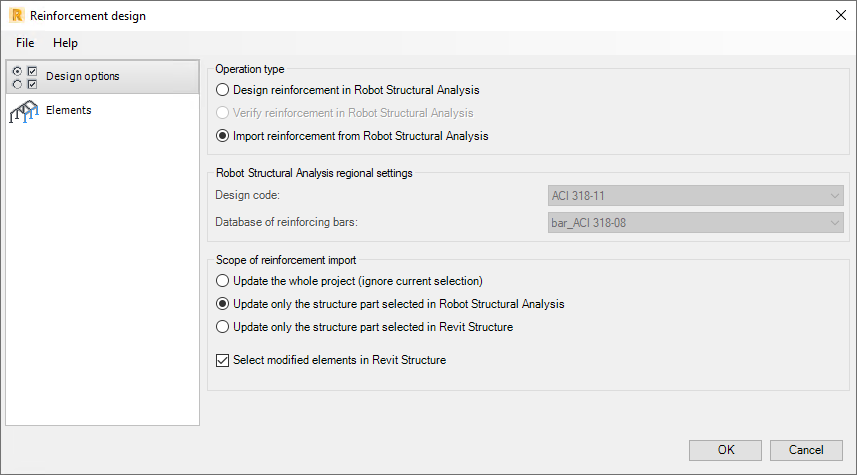Click the Elements structure frame icon

pyautogui.click(x=25, y=111)
